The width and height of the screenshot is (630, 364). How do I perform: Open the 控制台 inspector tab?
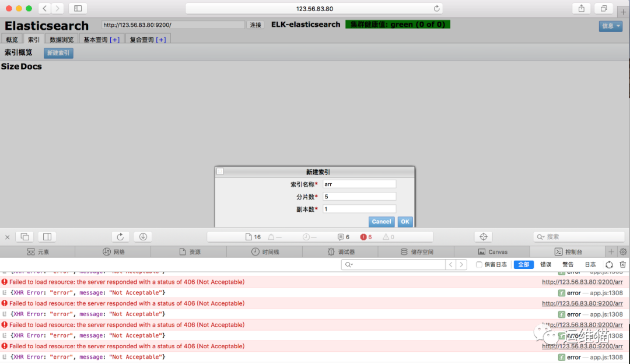click(568, 252)
